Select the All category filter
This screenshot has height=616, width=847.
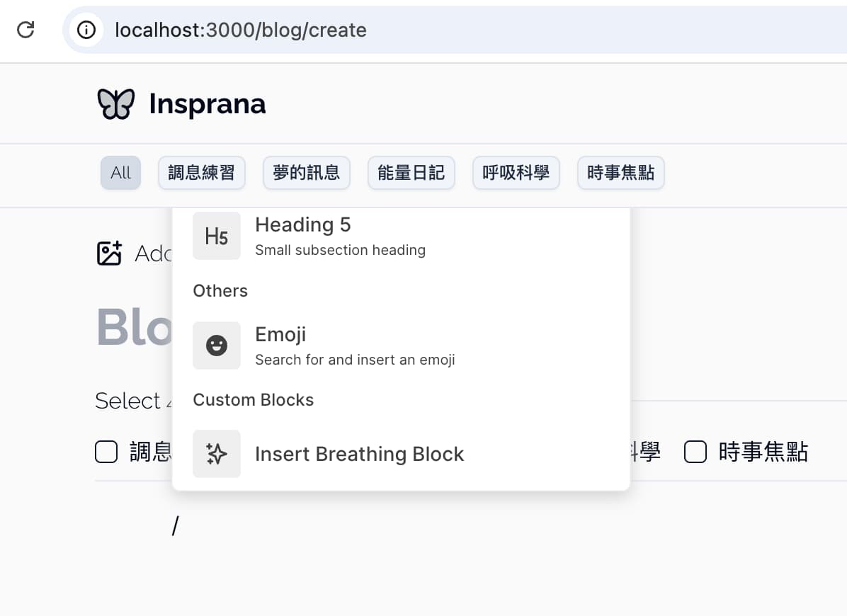[x=120, y=173]
